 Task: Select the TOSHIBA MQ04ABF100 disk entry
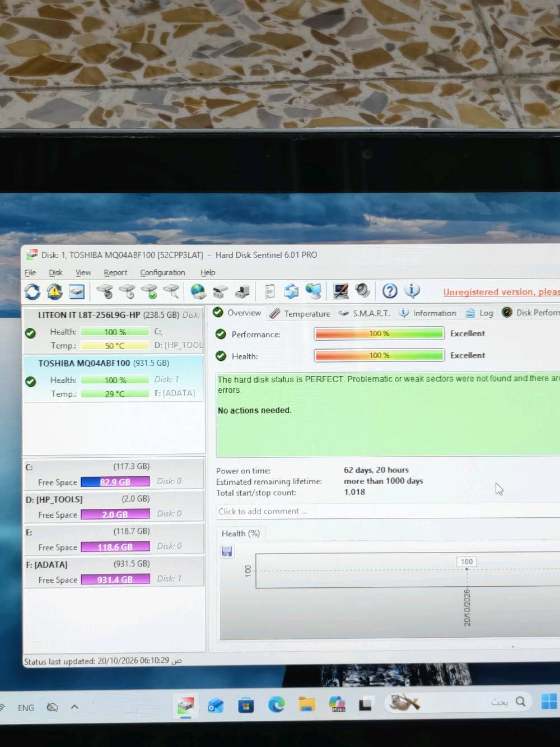pyautogui.click(x=114, y=379)
